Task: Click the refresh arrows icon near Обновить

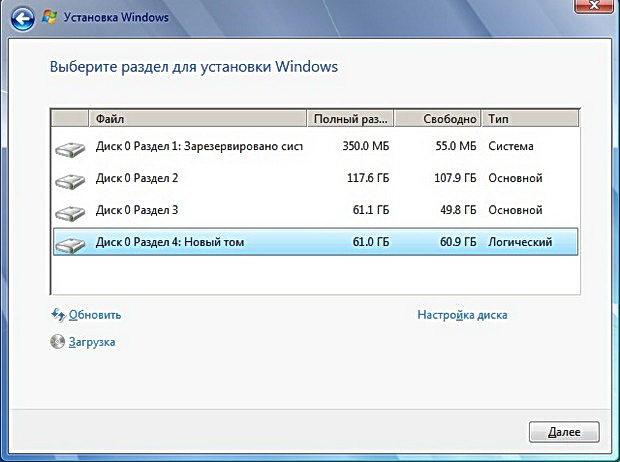Action: coord(57,315)
